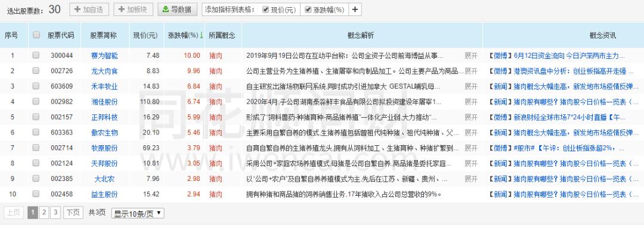Open stock link 湘佳股份
The height and width of the screenshot is (225, 644).
(x=104, y=102)
